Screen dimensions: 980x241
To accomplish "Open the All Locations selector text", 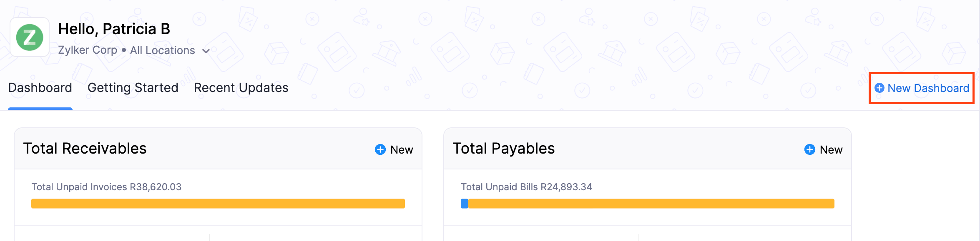I will [162, 50].
